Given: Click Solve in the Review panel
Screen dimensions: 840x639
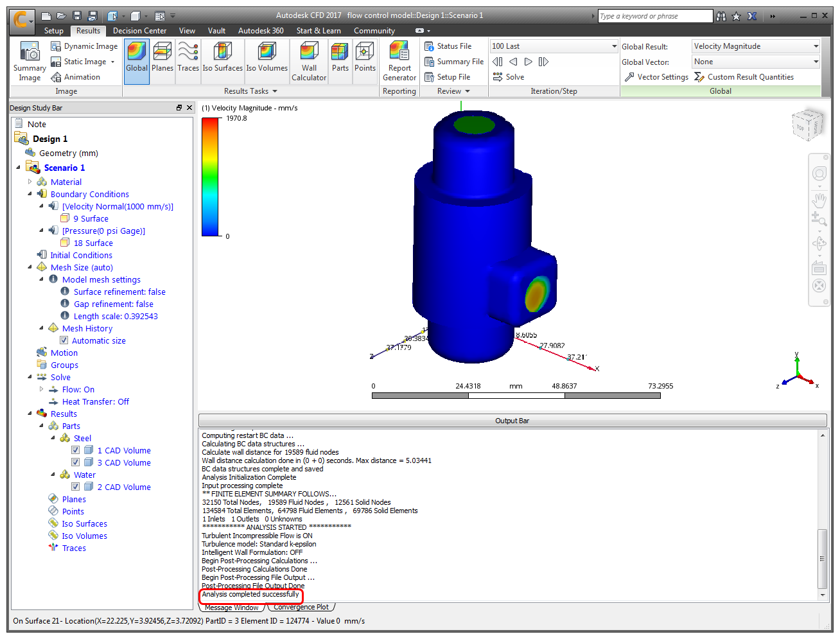Looking at the screenshot, I should coord(509,77).
